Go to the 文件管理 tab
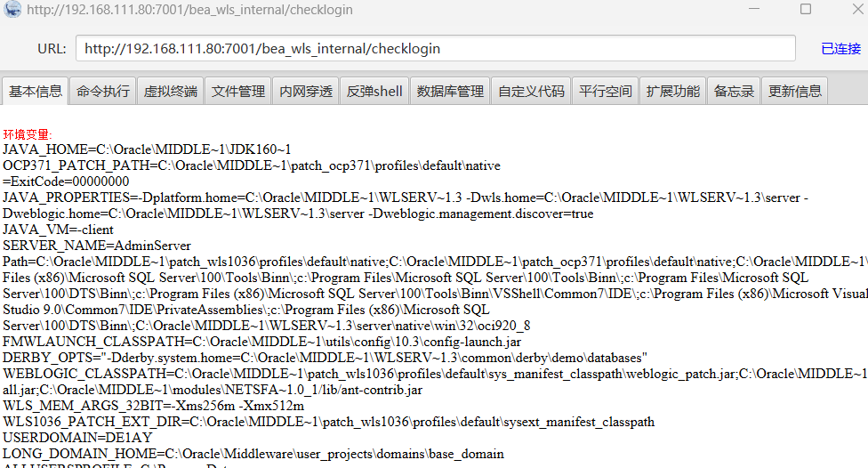The image size is (868, 468). point(238,91)
